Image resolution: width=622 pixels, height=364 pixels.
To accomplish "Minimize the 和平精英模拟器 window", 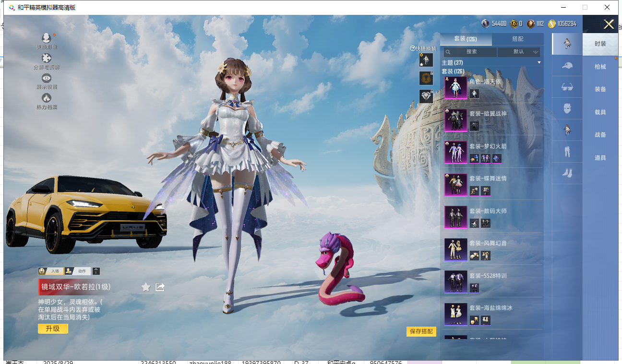I will click(x=563, y=7).
